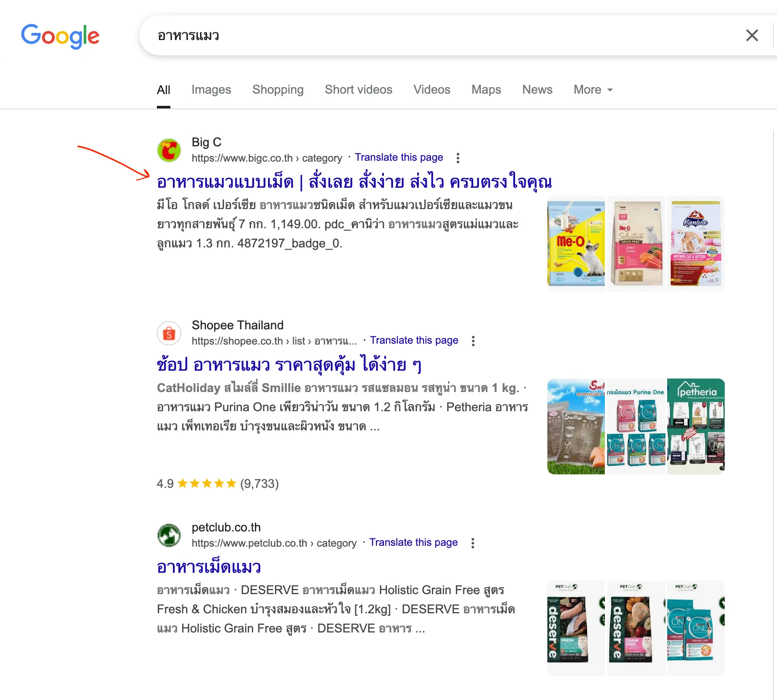Image resolution: width=777 pixels, height=700 pixels.
Task: Click the petclub.co.th favicon icon
Action: pyautogui.click(x=169, y=535)
